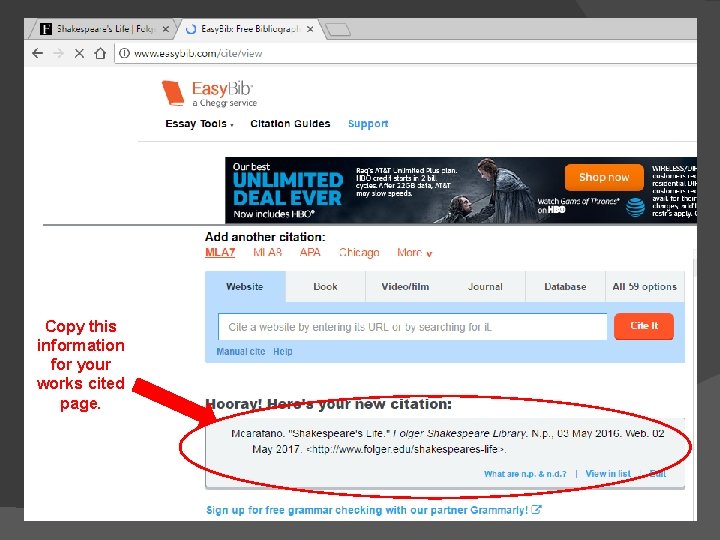
Task: Open the Support link
Action: [x=368, y=124]
